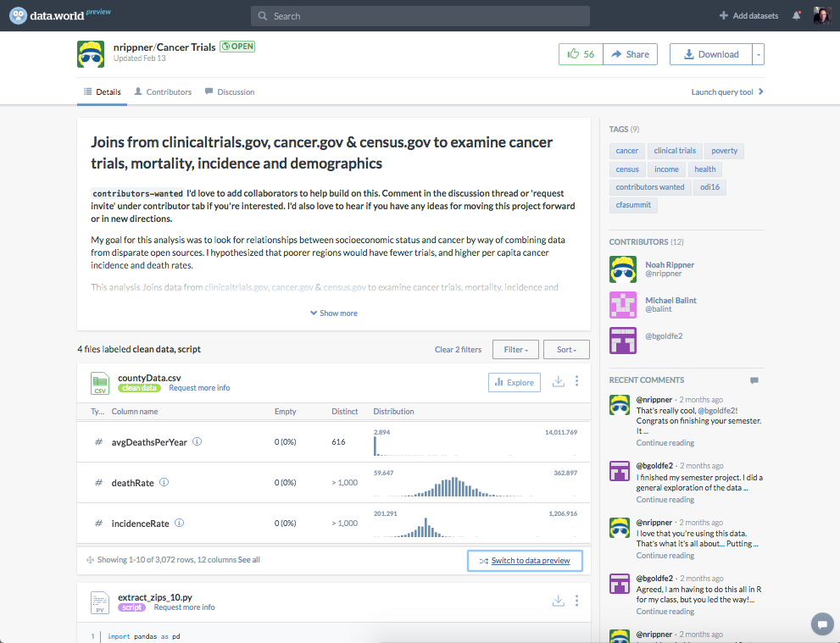The width and height of the screenshot is (840, 643).
Task: Click the OPEN status badge
Action: 237,47
